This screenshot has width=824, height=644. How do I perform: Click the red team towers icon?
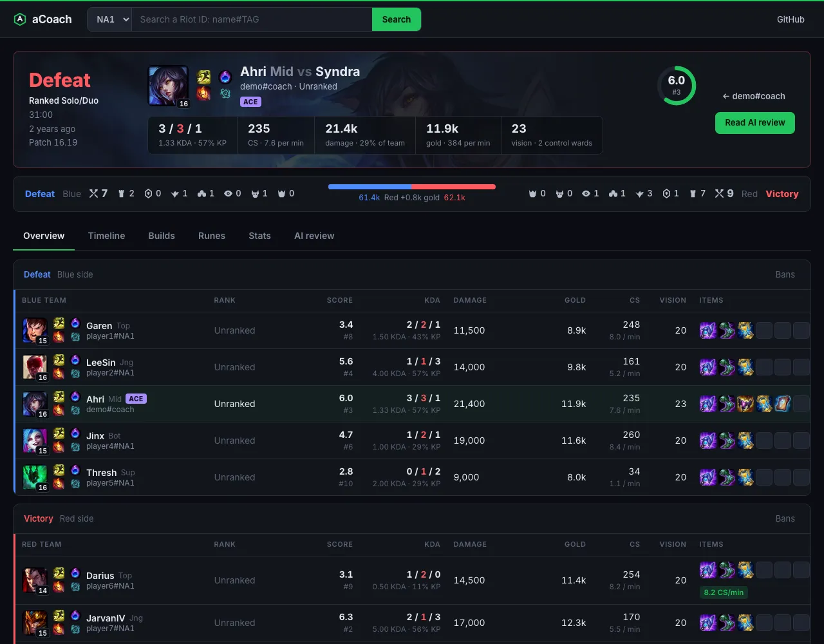tap(693, 194)
